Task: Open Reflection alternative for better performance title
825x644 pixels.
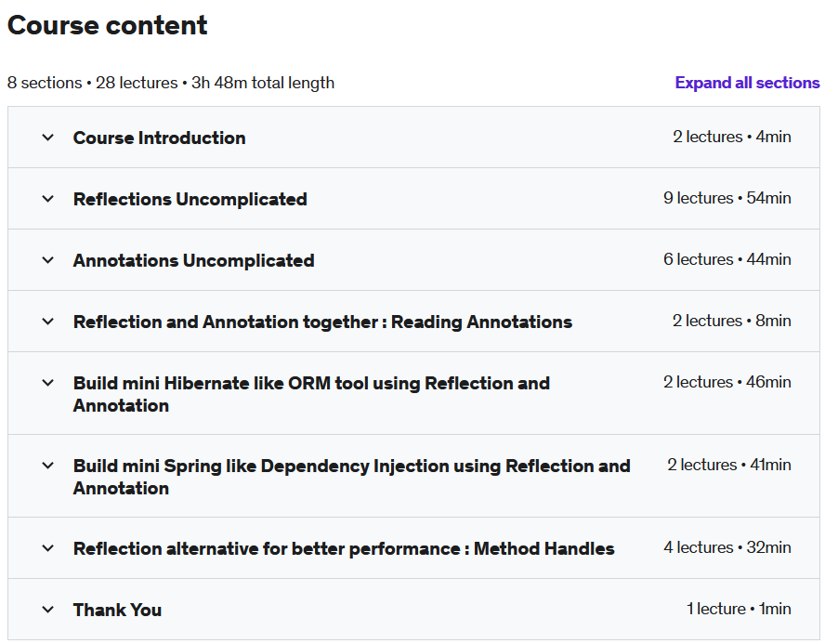Action: pyautogui.click(x=344, y=549)
